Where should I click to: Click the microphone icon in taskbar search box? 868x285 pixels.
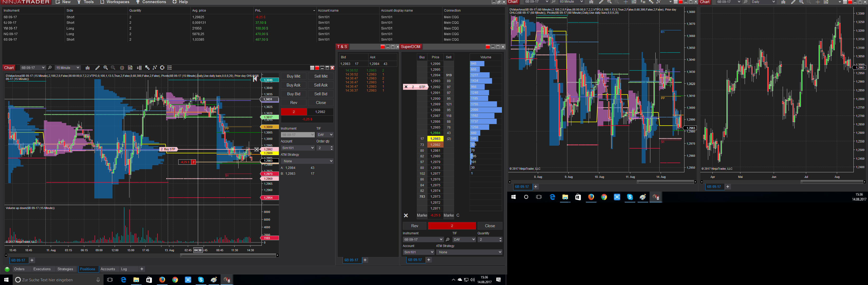(x=98, y=280)
